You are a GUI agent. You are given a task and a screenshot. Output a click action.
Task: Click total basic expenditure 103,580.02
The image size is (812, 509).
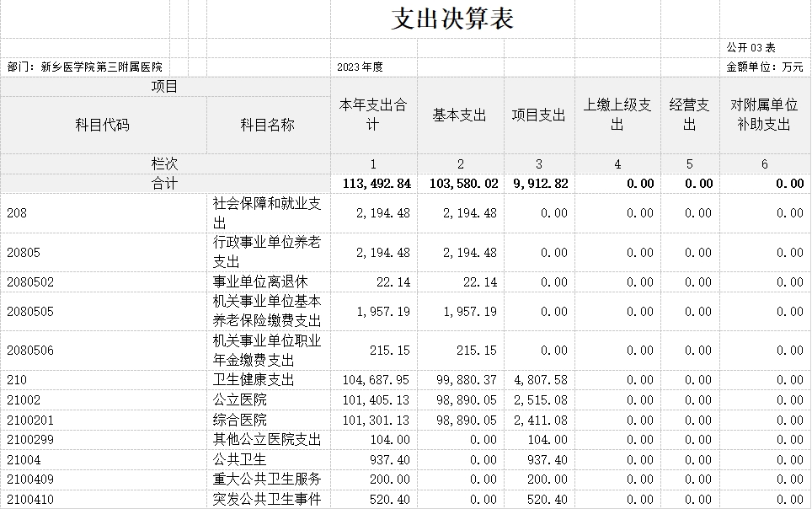(464, 184)
